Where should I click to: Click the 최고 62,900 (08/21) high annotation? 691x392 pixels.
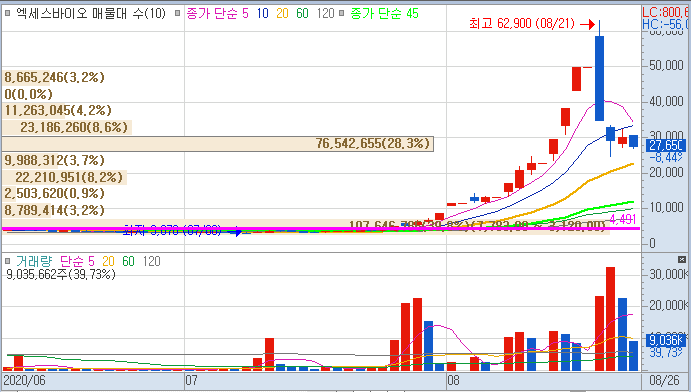click(522, 23)
